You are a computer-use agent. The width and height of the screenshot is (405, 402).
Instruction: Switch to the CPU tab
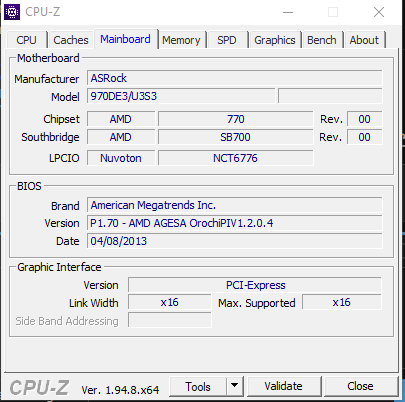pyautogui.click(x=26, y=40)
